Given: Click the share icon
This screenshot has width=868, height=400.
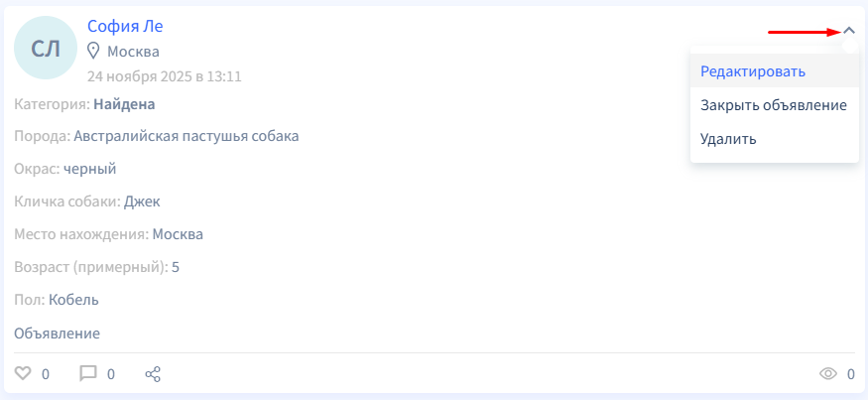Looking at the screenshot, I should click(x=153, y=374).
